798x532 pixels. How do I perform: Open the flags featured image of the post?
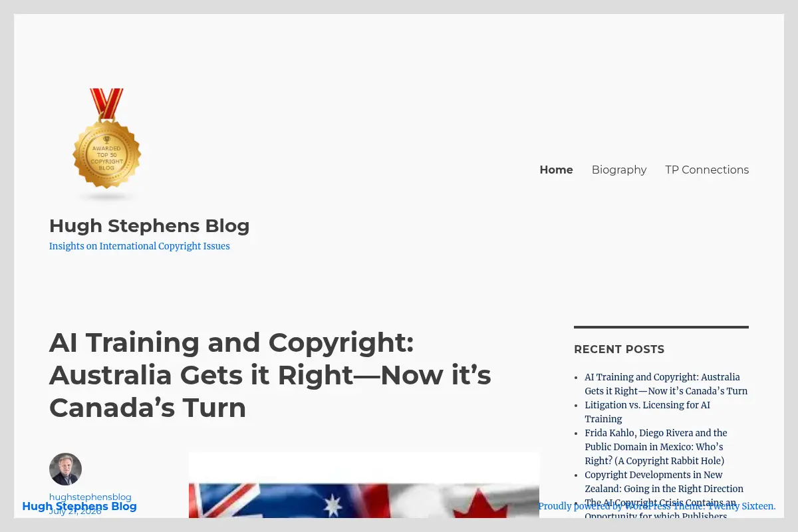coord(364,485)
